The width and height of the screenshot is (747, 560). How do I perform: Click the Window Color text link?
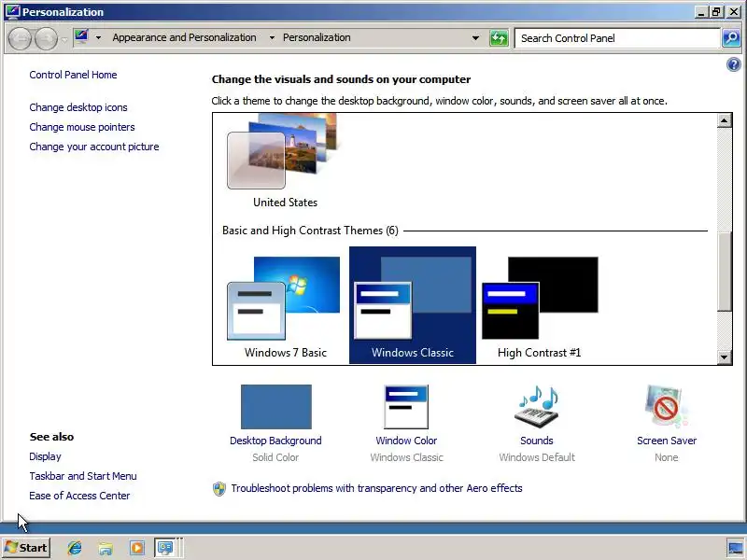(406, 441)
